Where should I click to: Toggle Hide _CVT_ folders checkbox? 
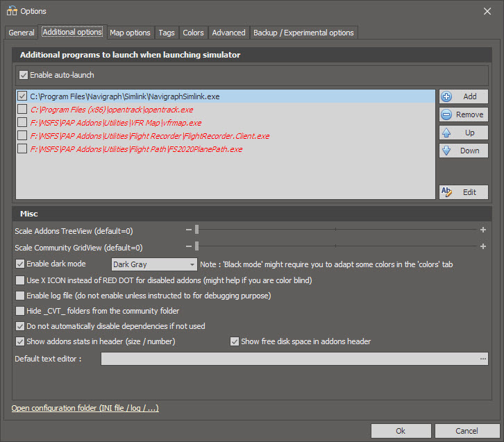pyautogui.click(x=20, y=311)
